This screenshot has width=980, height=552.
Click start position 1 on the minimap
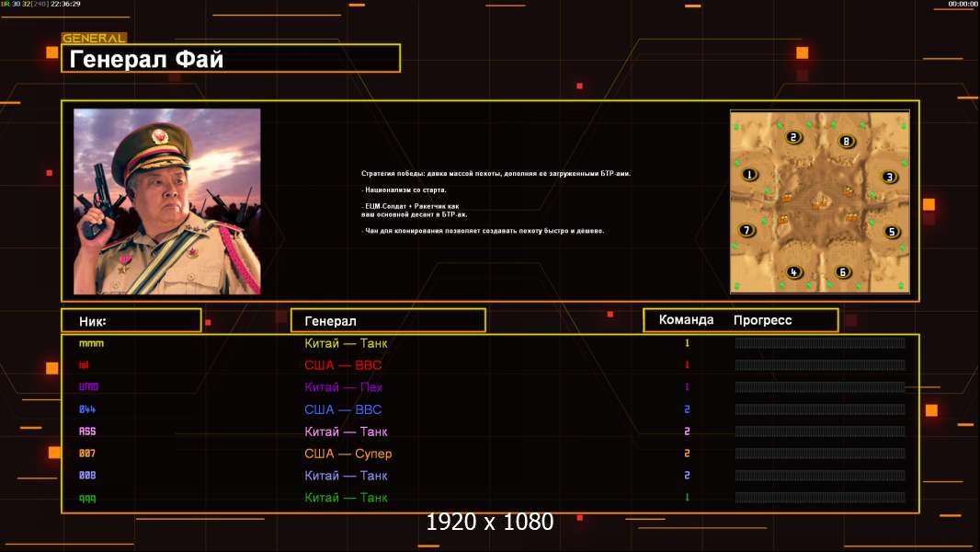point(750,174)
